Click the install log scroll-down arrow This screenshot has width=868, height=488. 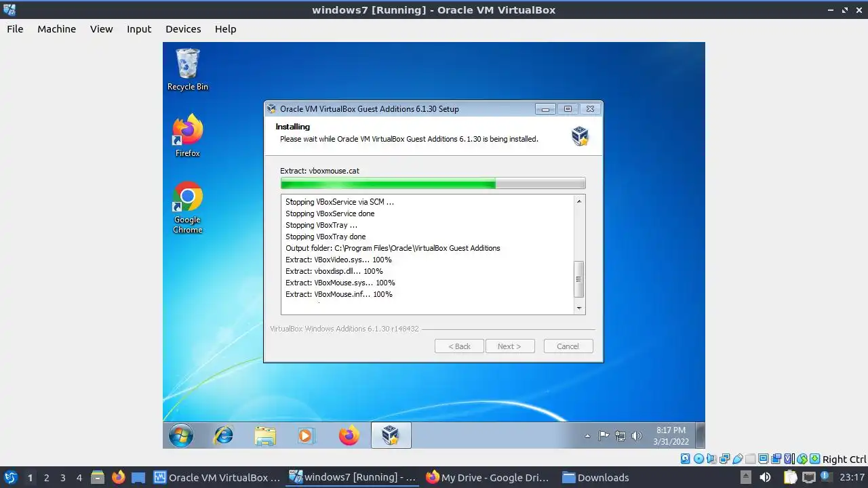(579, 308)
